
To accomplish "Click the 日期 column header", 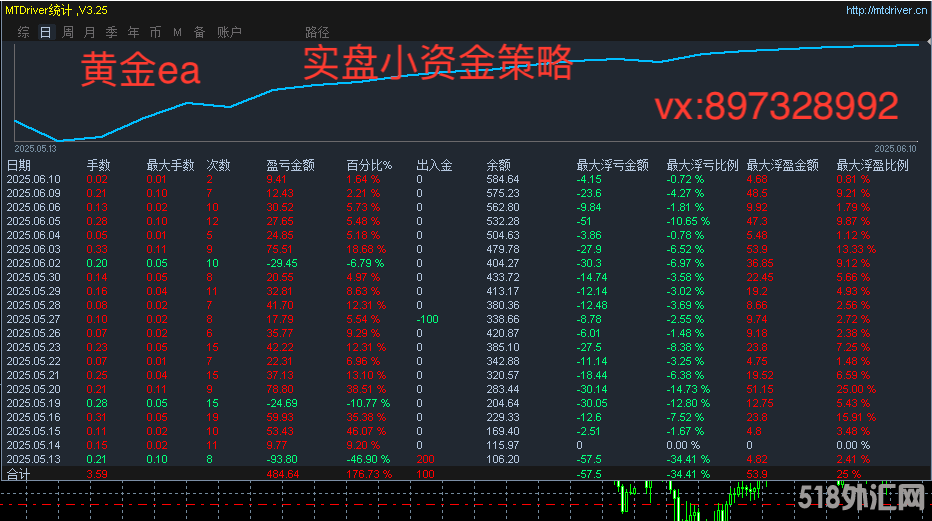I will coord(19,165).
